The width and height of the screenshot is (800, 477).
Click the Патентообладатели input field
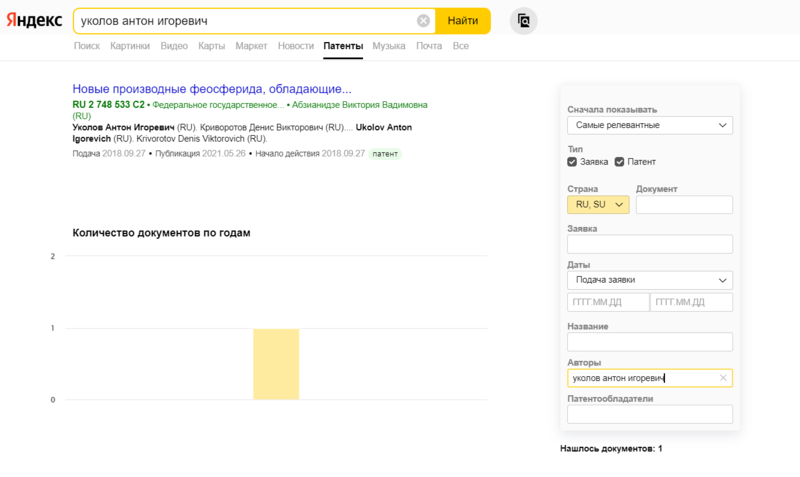click(x=649, y=414)
